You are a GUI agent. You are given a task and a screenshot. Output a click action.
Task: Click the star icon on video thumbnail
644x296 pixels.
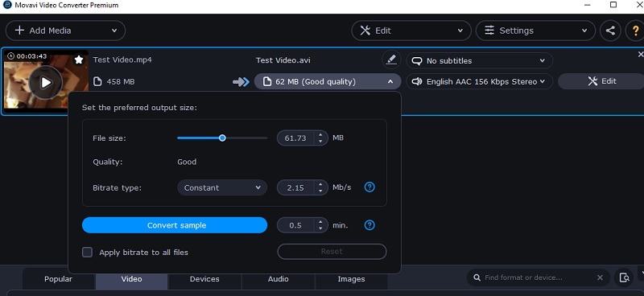pyautogui.click(x=79, y=60)
